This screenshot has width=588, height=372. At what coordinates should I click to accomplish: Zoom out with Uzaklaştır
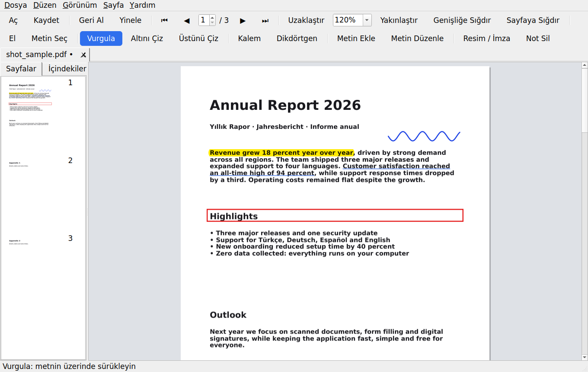pyautogui.click(x=307, y=20)
